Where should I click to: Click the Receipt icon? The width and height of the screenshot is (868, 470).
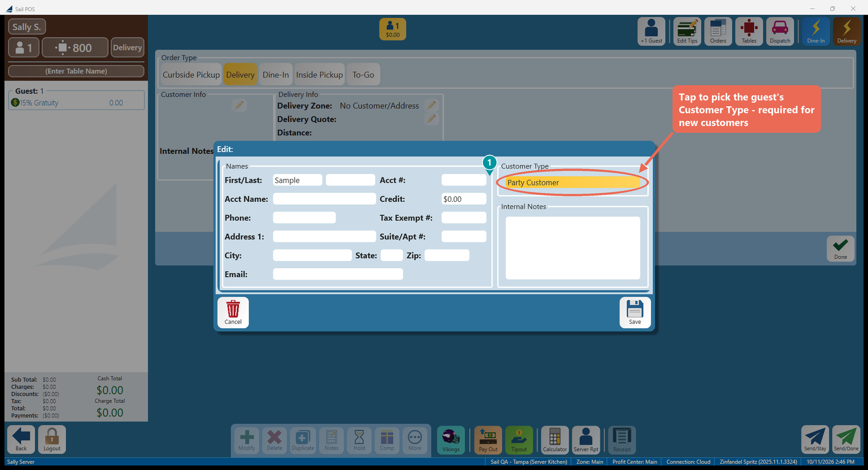coord(622,440)
